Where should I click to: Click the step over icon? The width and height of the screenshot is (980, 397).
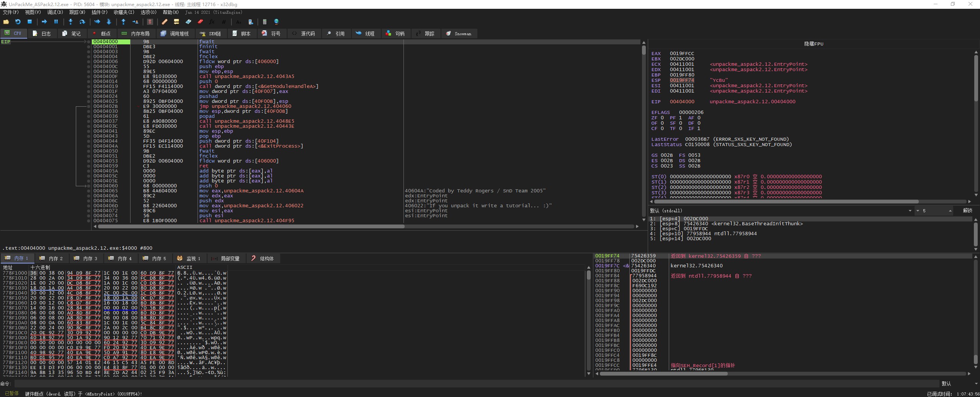[x=82, y=22]
